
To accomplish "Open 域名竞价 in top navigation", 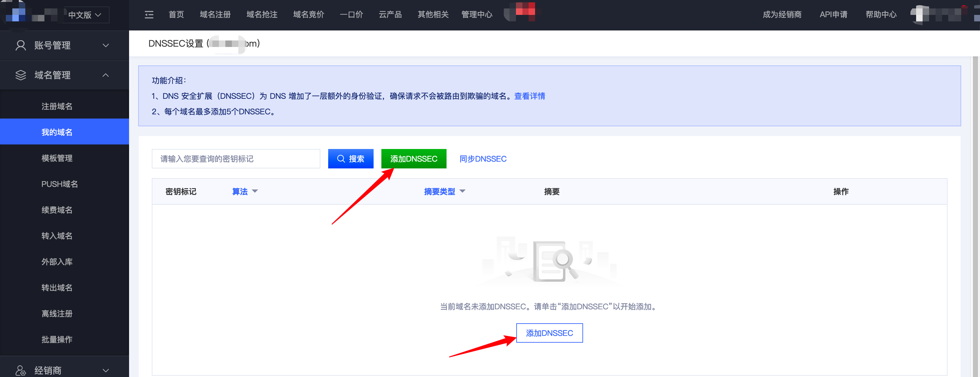I will pos(308,15).
